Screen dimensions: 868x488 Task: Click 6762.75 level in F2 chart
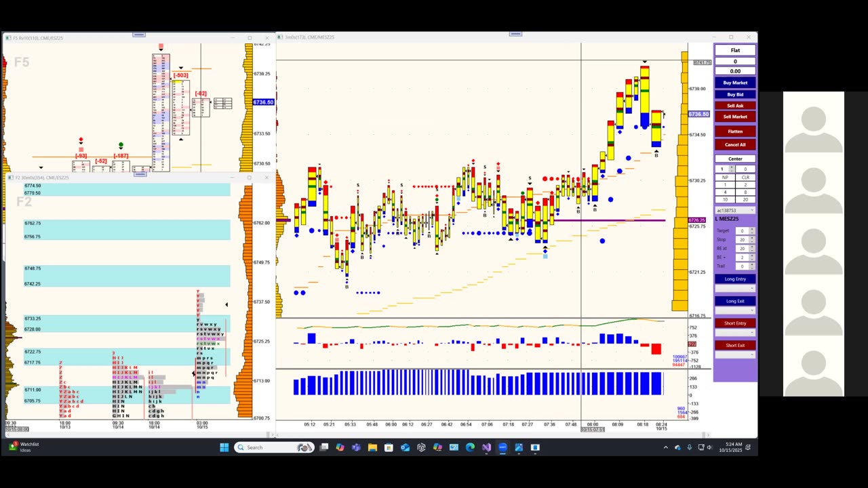coord(33,223)
